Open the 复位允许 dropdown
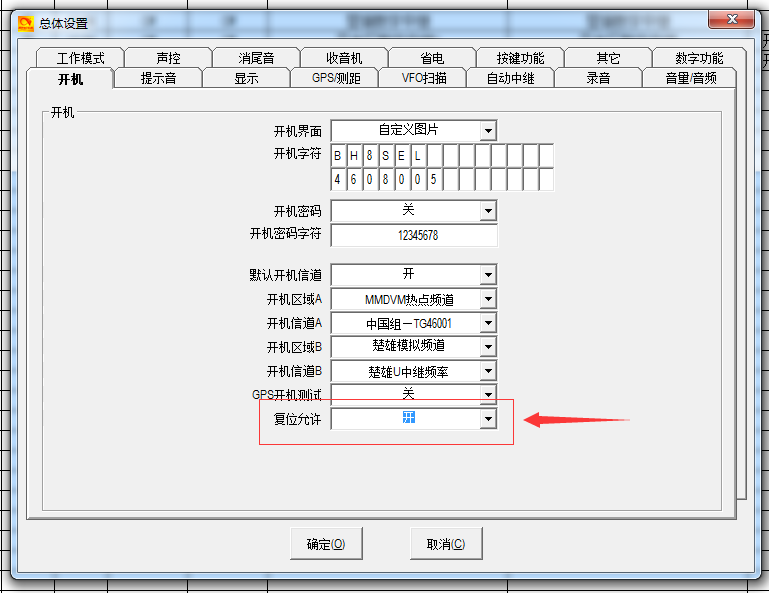The height and width of the screenshot is (593, 769). pyautogui.click(x=487, y=420)
